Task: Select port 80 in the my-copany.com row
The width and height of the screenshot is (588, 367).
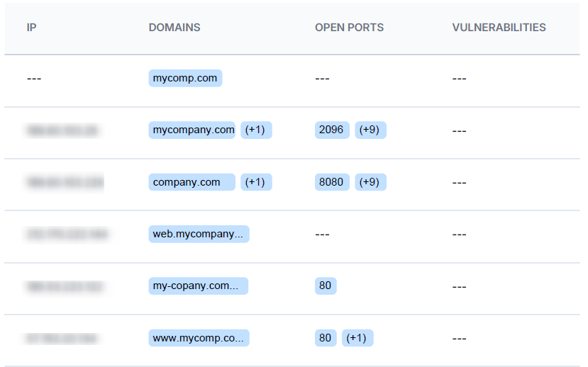Action: coord(326,286)
